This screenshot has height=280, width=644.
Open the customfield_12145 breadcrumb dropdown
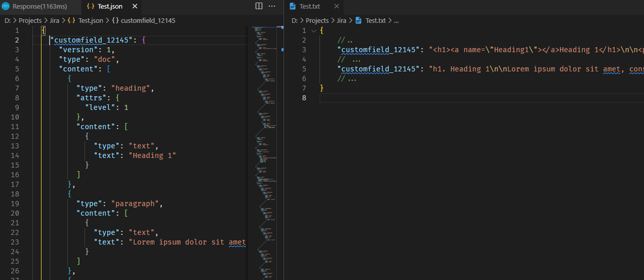(148, 21)
